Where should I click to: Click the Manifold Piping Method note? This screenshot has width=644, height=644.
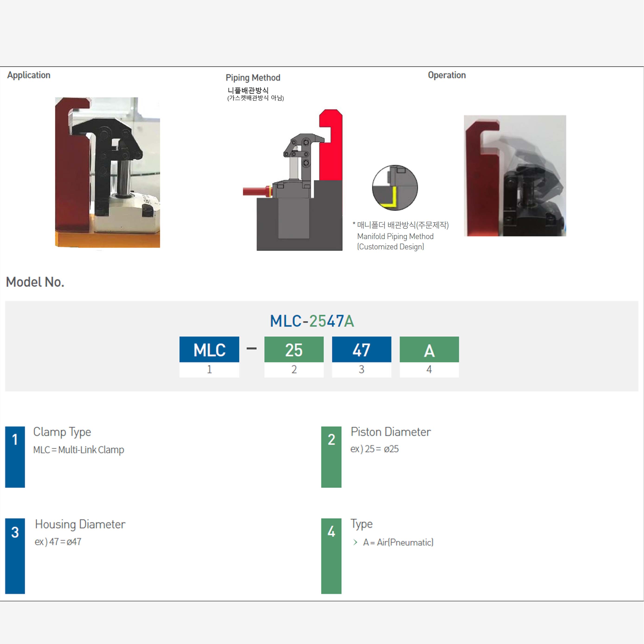(x=395, y=236)
